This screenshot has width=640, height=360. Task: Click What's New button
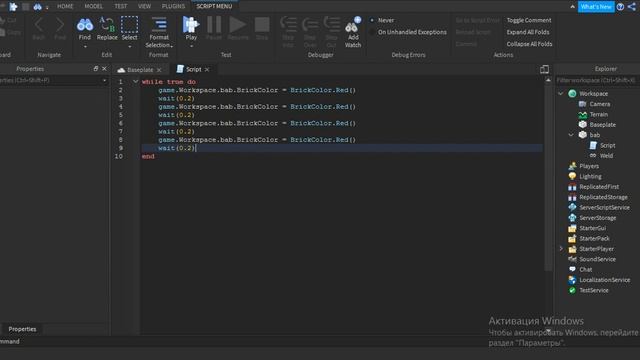[596, 7]
